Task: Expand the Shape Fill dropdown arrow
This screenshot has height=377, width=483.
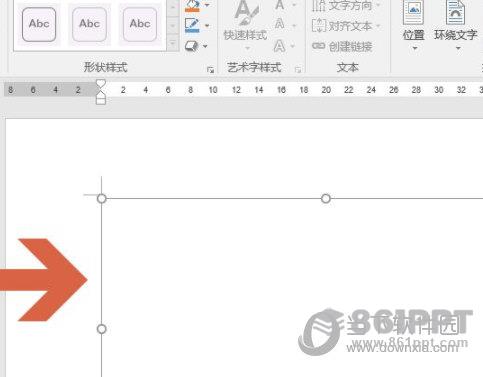Action: (x=207, y=5)
